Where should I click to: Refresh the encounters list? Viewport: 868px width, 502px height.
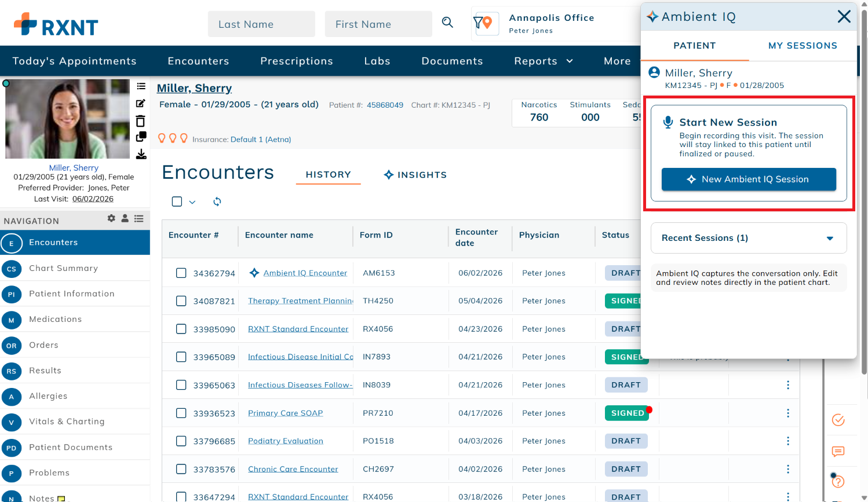pos(217,201)
